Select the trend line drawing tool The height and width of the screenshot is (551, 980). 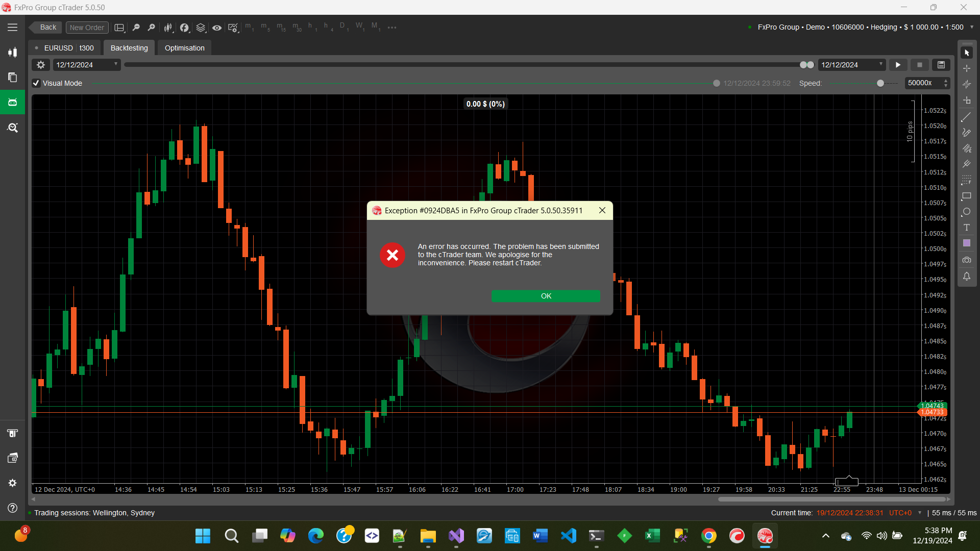(x=966, y=117)
